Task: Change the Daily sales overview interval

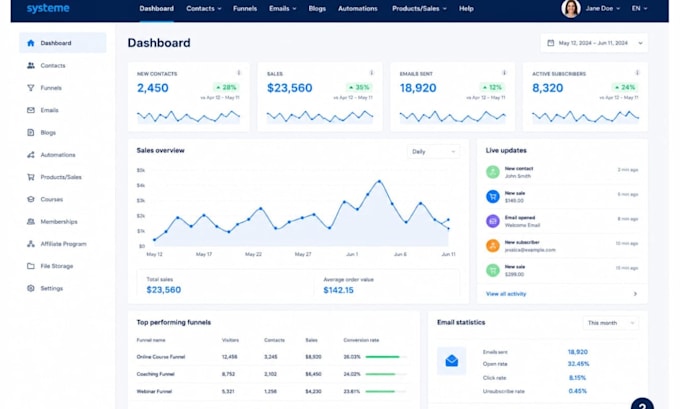Action: [x=433, y=152]
